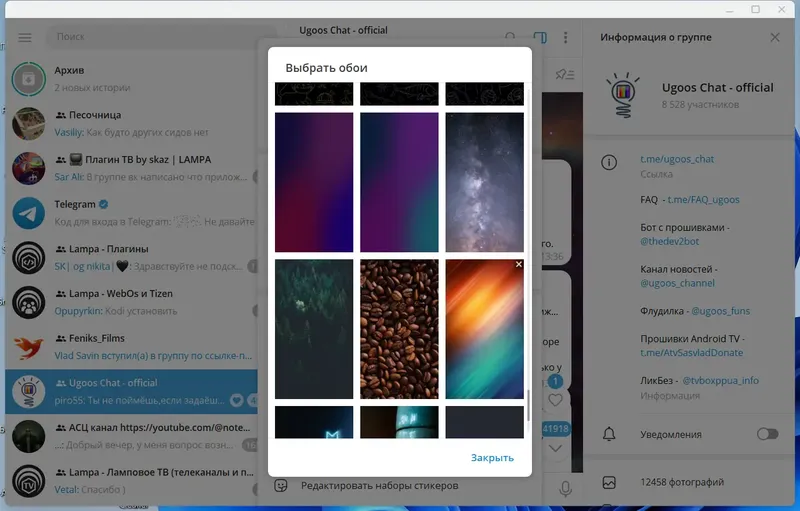Click the sticker sets emoji icon
The image size is (800, 511).
click(x=281, y=486)
